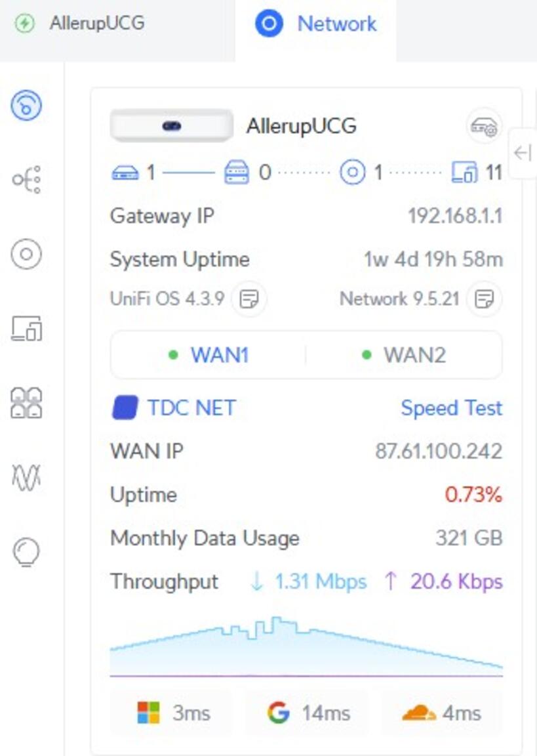The image size is (537, 756).
Task: Open the Ports sidebar icon
Action: click(27, 402)
